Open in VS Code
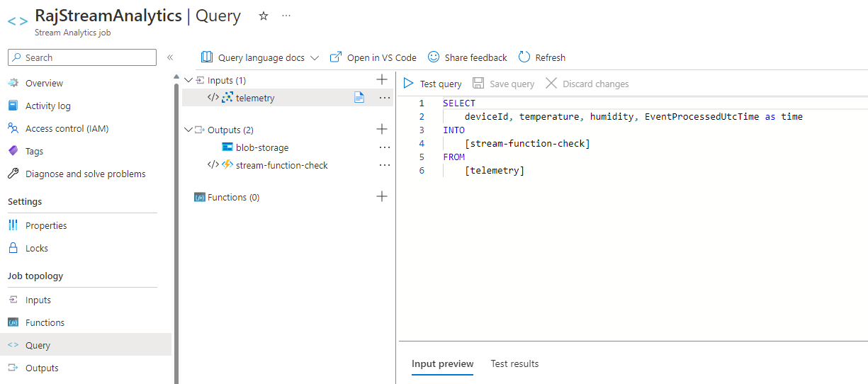The width and height of the screenshot is (868, 384). (x=373, y=57)
